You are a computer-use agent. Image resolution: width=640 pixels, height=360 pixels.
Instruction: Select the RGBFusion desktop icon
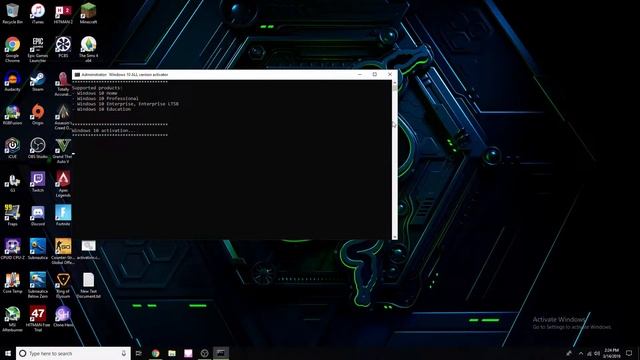point(12,115)
